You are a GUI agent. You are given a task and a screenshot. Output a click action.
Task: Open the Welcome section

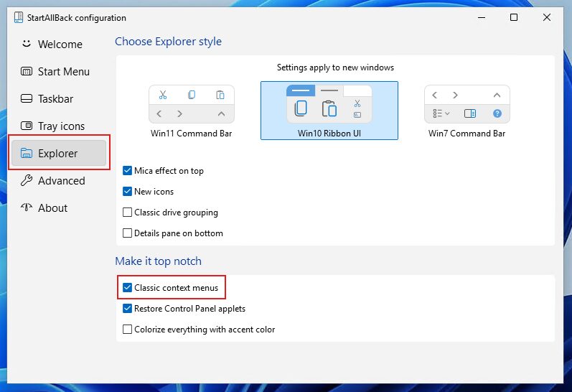[x=58, y=45]
